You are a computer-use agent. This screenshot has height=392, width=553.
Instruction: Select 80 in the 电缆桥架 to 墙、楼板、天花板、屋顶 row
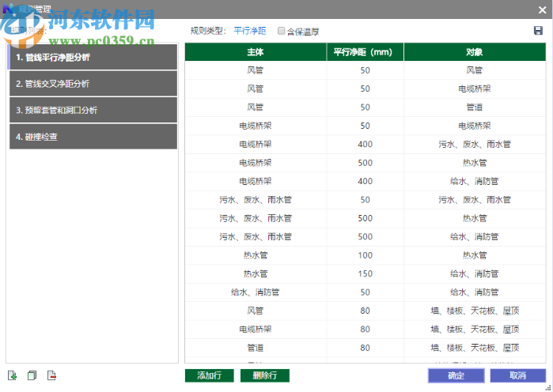pos(365,330)
